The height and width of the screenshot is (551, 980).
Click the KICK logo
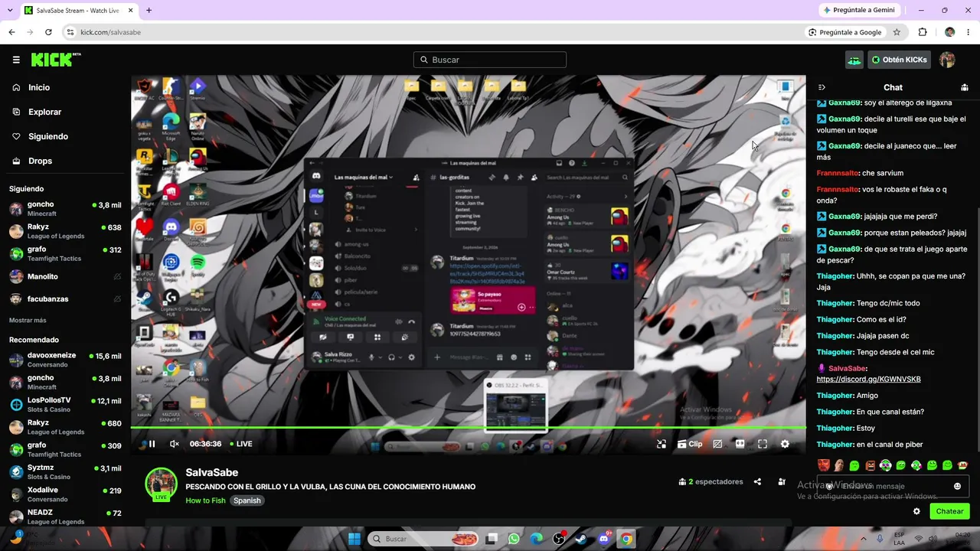tap(56, 60)
